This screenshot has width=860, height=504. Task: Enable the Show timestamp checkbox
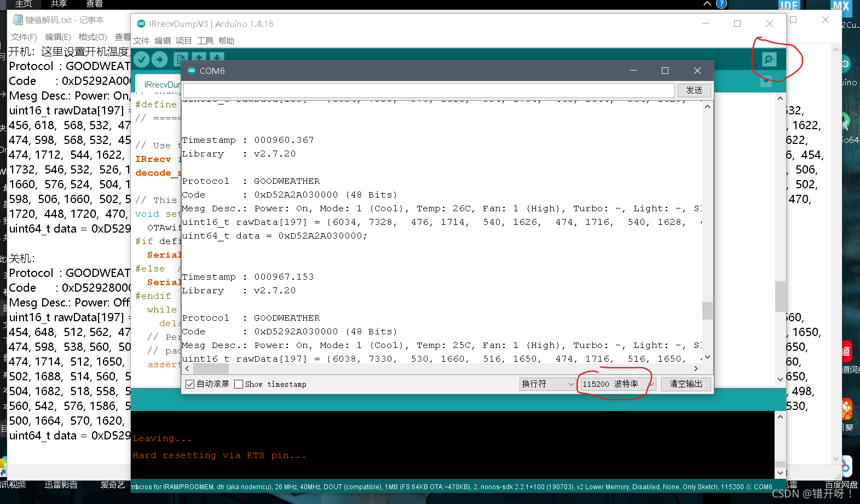click(x=239, y=384)
